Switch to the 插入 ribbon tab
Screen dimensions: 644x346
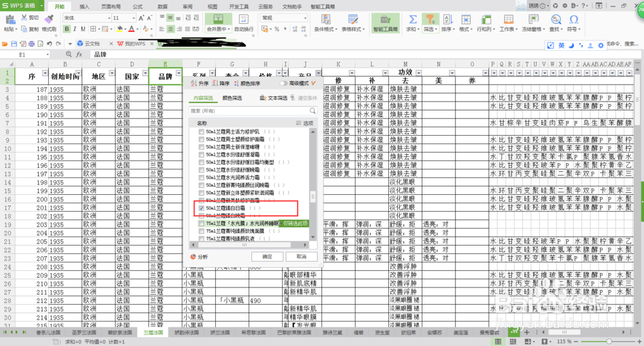84,6
